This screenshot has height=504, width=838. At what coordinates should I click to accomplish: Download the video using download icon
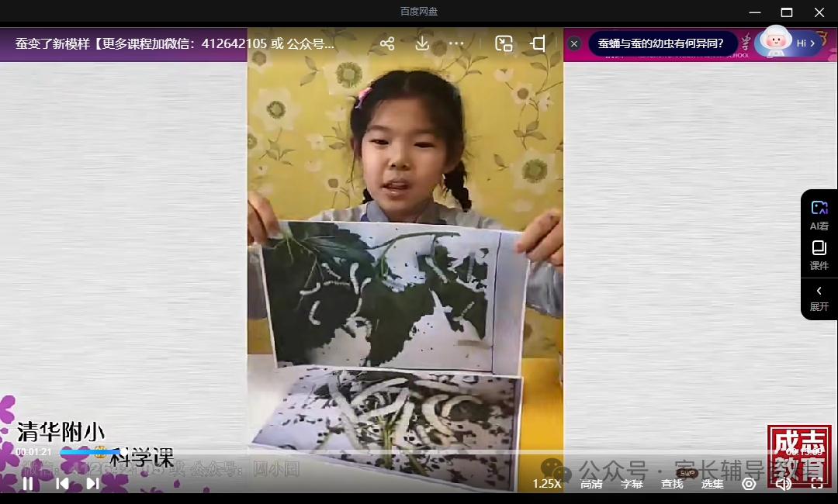coord(422,43)
